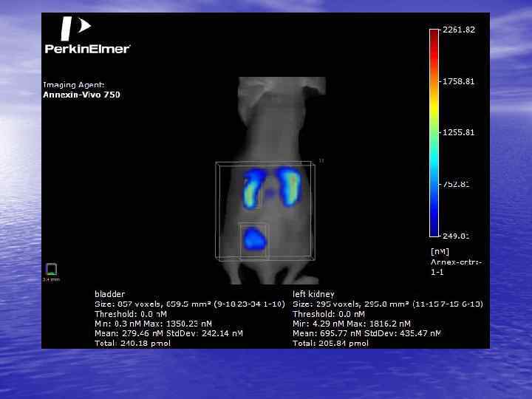
Task: Click the 'Annex-cntr-' dataset label
Action: pyautogui.click(x=456, y=262)
